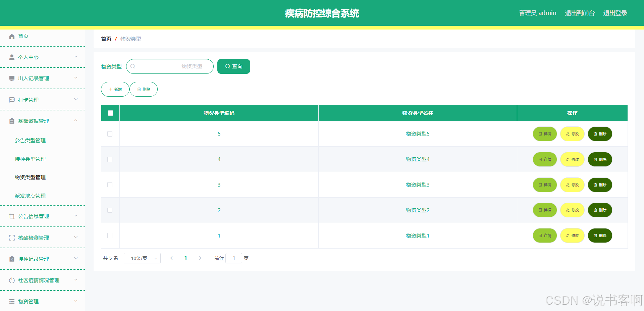
Task: Expand the 物资管理 chevron
Action: (76, 301)
